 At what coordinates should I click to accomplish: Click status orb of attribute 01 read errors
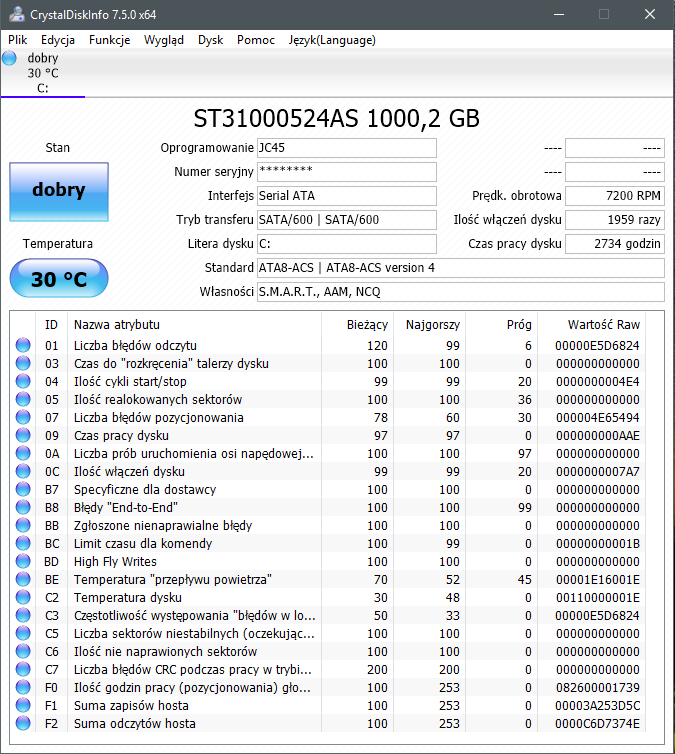coord(23,345)
